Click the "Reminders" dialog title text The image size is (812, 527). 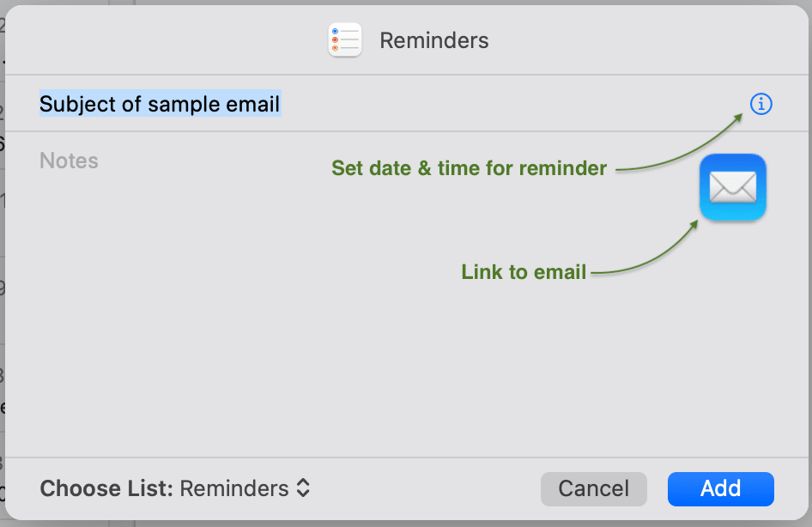(x=434, y=40)
